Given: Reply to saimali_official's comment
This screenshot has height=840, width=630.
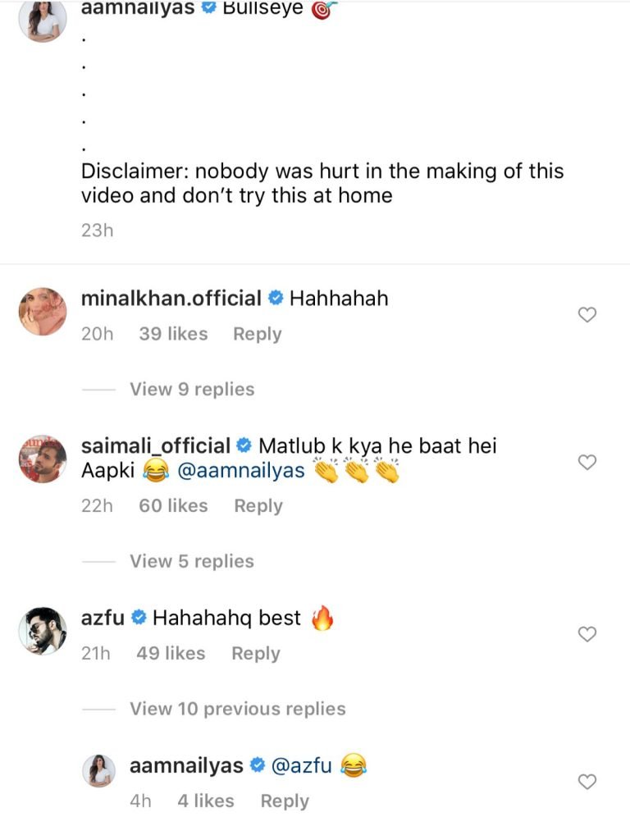Looking at the screenshot, I should coord(258,506).
